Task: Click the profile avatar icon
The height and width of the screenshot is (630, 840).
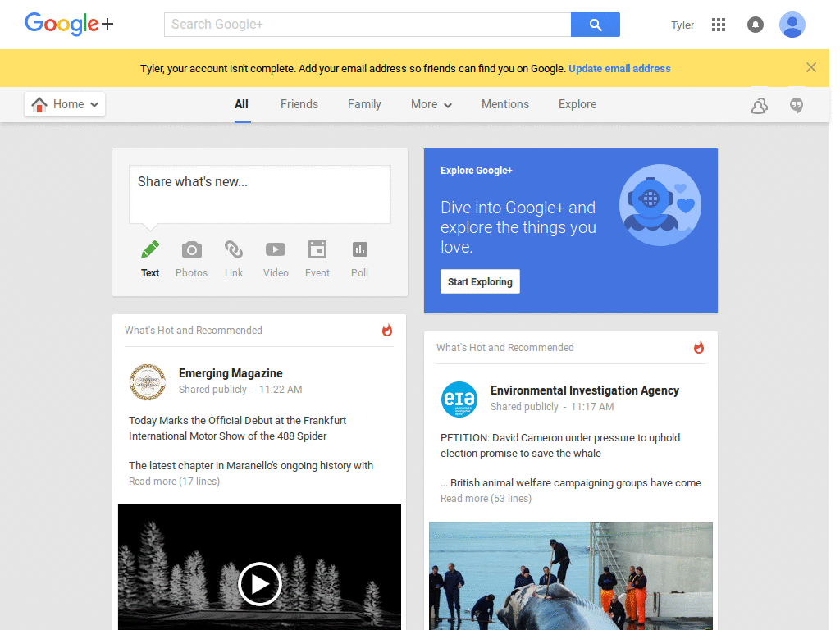Action: click(792, 25)
